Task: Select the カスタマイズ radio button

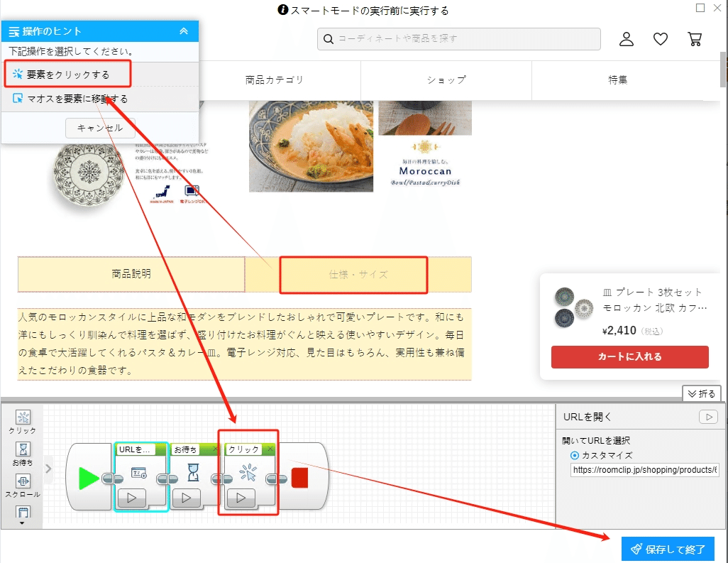Action: click(575, 455)
